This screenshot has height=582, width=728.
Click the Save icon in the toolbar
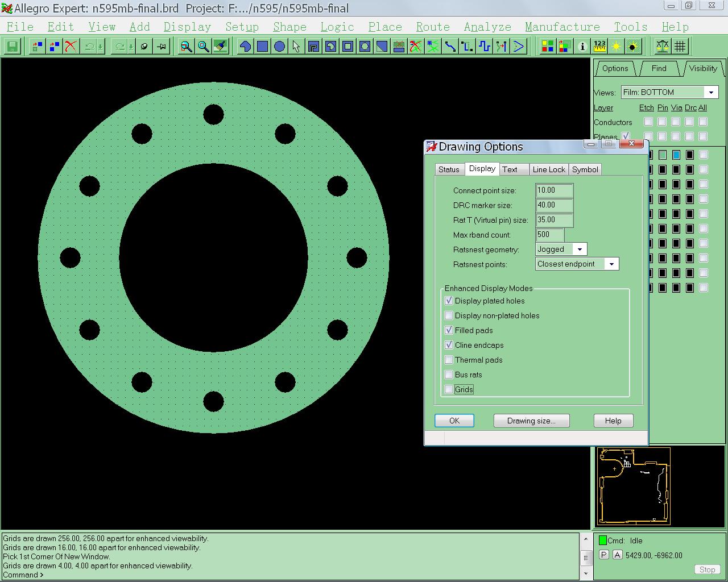tap(13, 47)
